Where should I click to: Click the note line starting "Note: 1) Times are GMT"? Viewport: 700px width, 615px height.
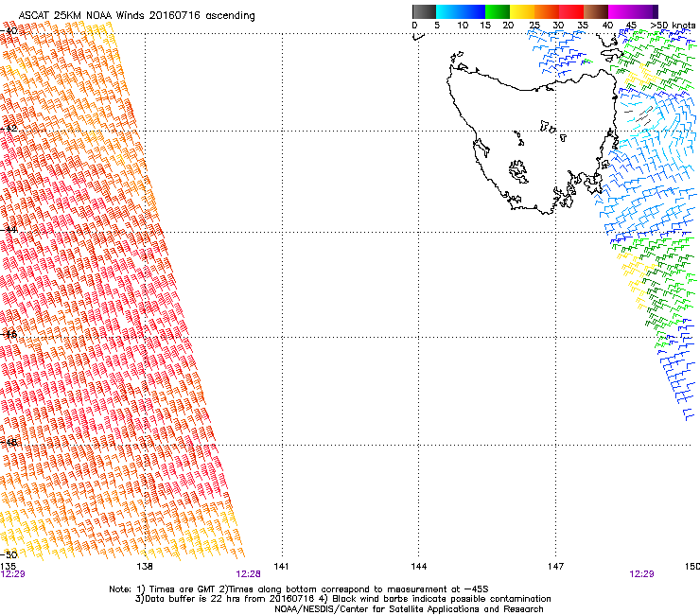(x=299, y=589)
